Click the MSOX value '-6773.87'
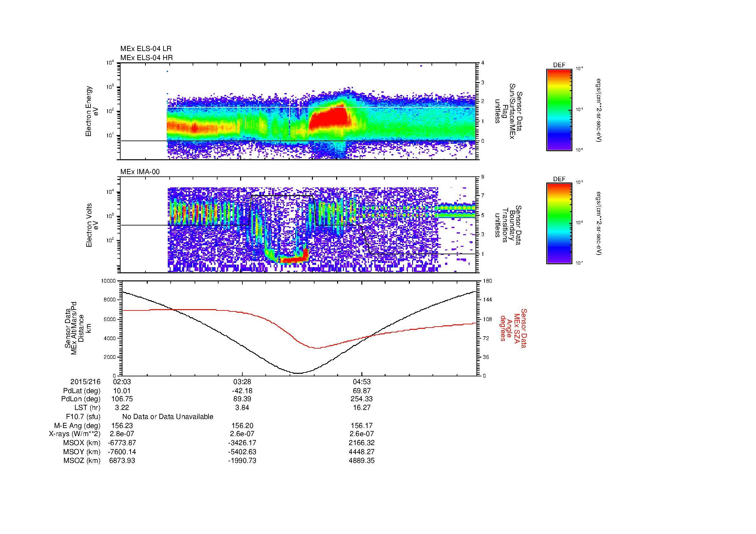The image size is (756, 534). point(122,443)
